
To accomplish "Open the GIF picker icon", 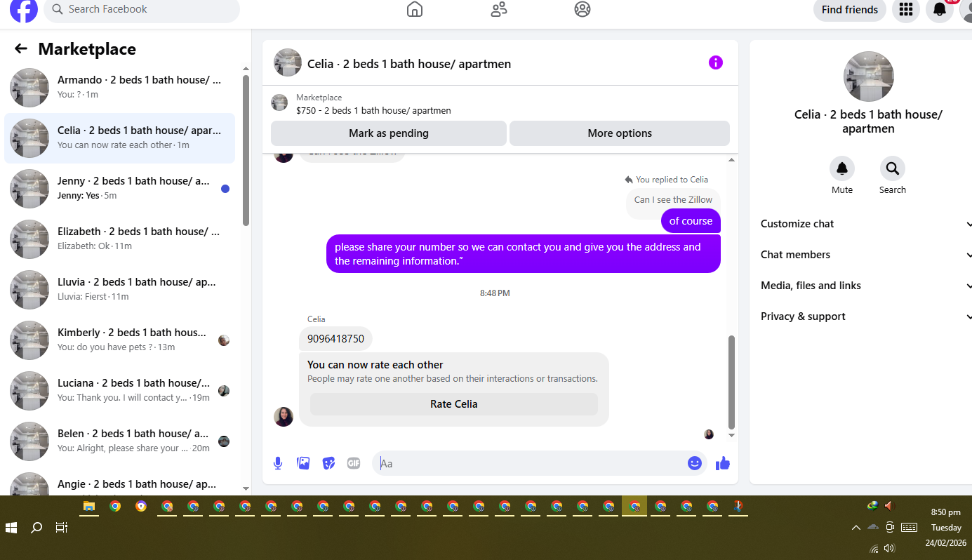I will [x=354, y=463].
